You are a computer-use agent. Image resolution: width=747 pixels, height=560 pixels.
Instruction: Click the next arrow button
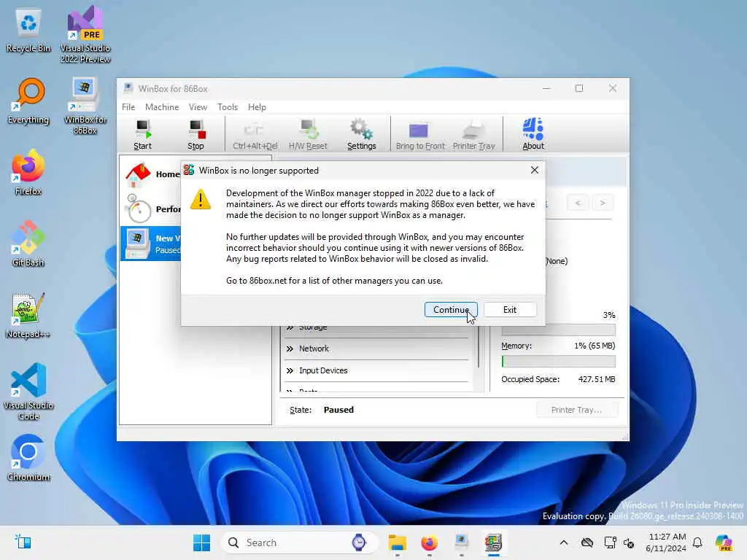pyautogui.click(x=603, y=203)
